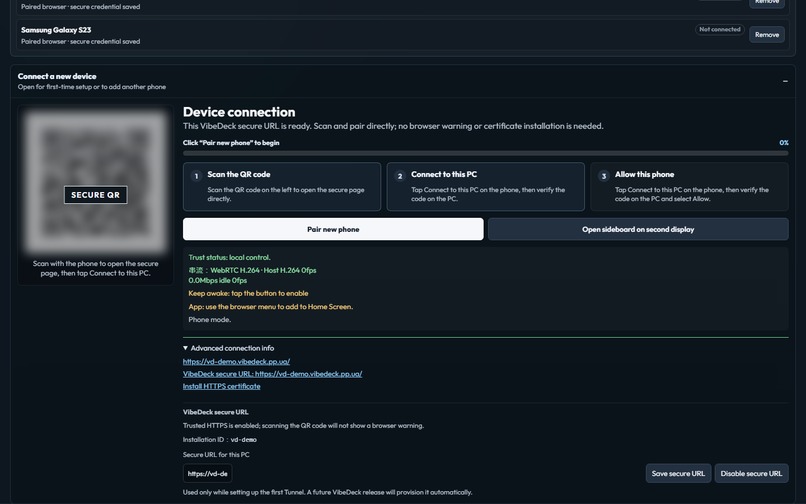Image resolution: width=806 pixels, height=504 pixels.
Task: Click the Device connection heading
Action: click(x=239, y=112)
